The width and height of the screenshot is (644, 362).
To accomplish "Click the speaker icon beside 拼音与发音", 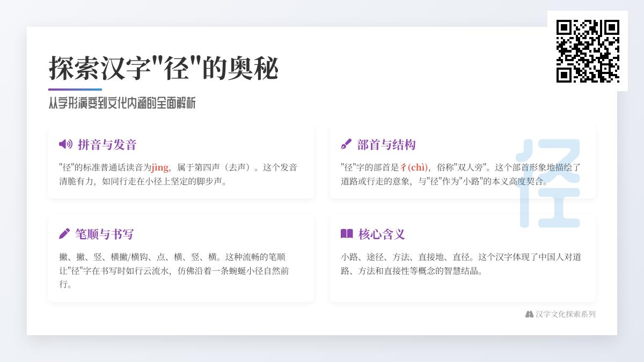I will pyautogui.click(x=65, y=144).
